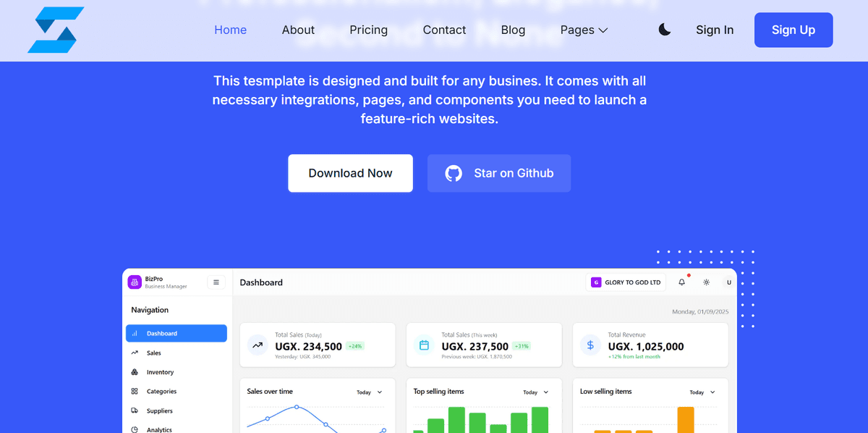Expand the Pages dropdown menu
868x433 pixels.
click(x=584, y=30)
